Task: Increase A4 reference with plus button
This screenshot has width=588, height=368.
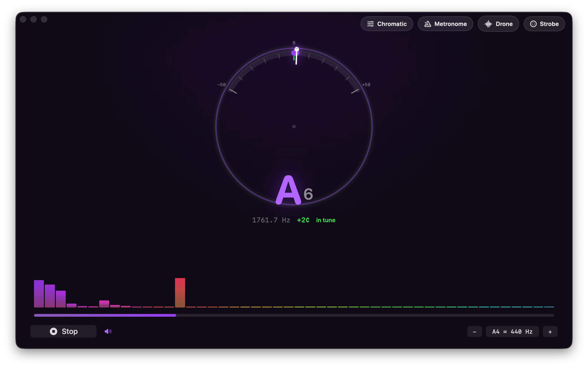Action: (x=550, y=332)
